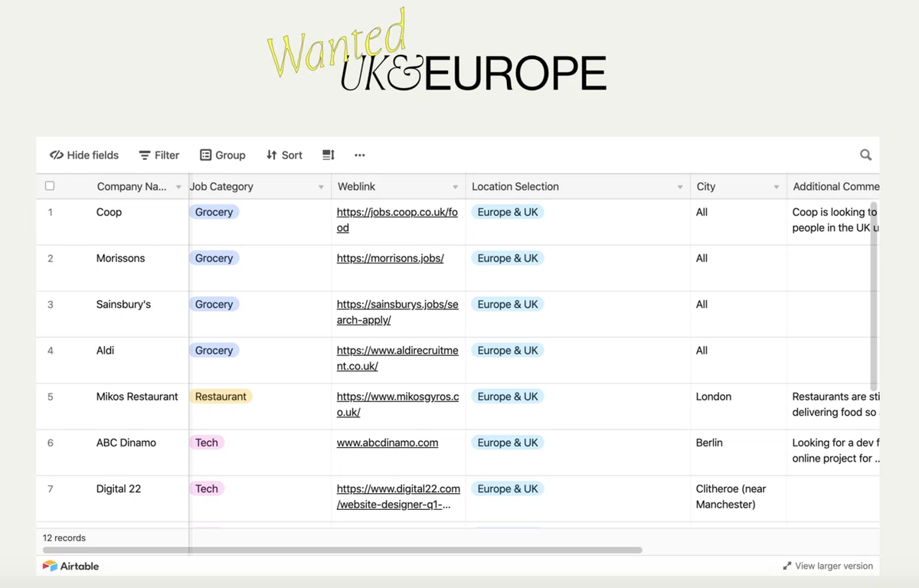Select the Clitheroe (near Manchester) cell
919x588 pixels.
pos(738,498)
